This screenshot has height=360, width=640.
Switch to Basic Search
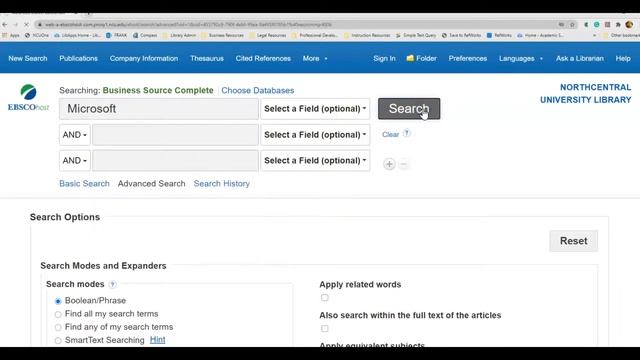(84, 184)
